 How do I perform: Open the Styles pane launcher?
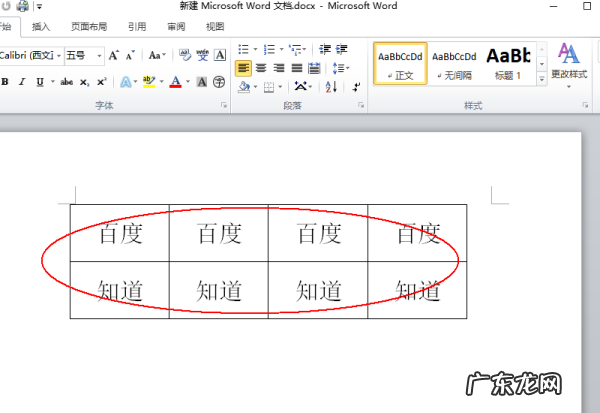(x=585, y=105)
